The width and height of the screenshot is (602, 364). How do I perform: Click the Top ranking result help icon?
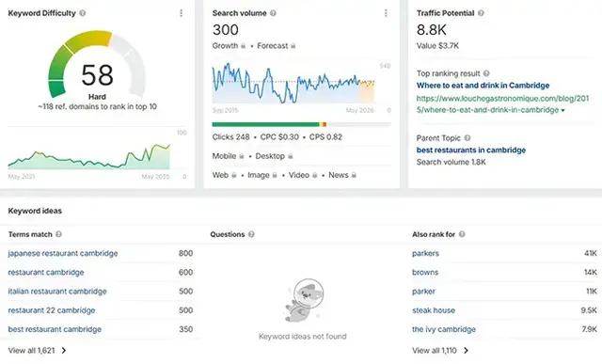pyautogui.click(x=486, y=73)
